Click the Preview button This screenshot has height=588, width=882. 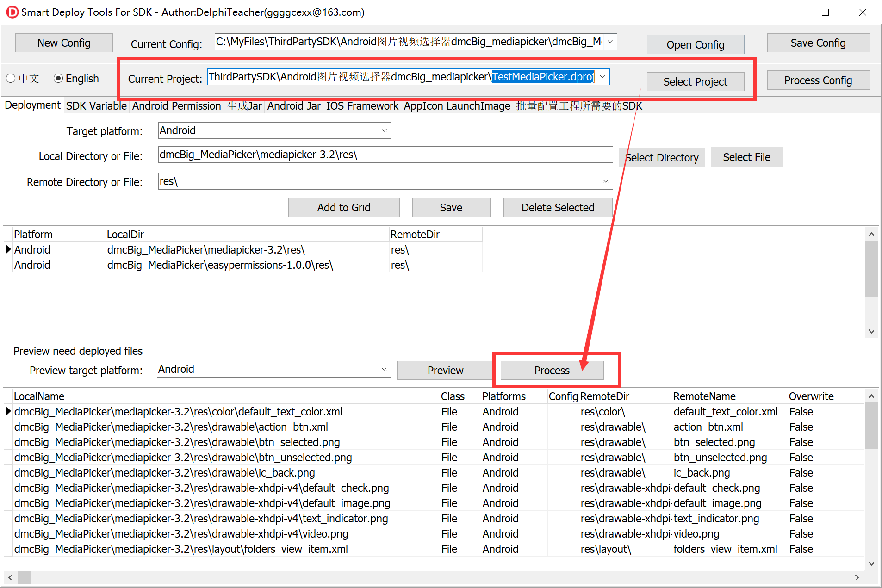tap(445, 371)
